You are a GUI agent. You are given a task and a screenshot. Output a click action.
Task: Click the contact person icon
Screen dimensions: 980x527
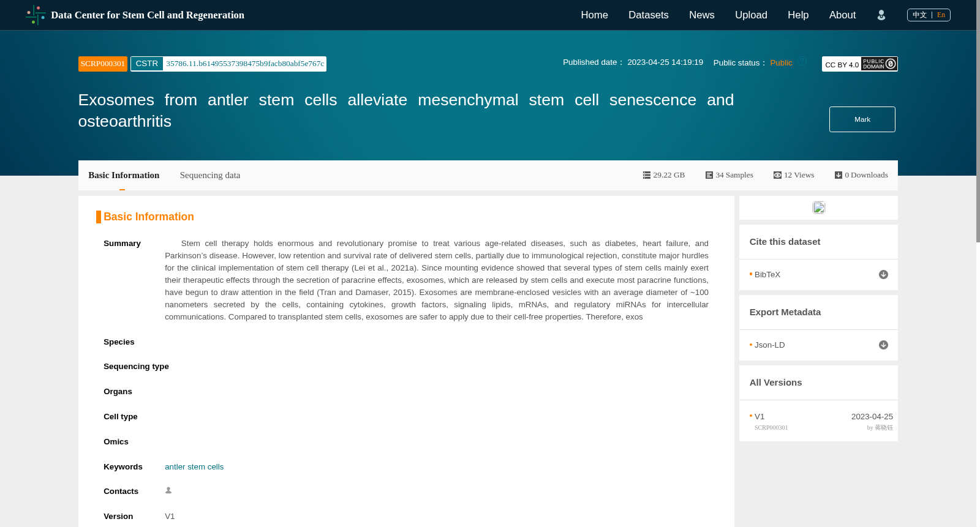tap(168, 490)
